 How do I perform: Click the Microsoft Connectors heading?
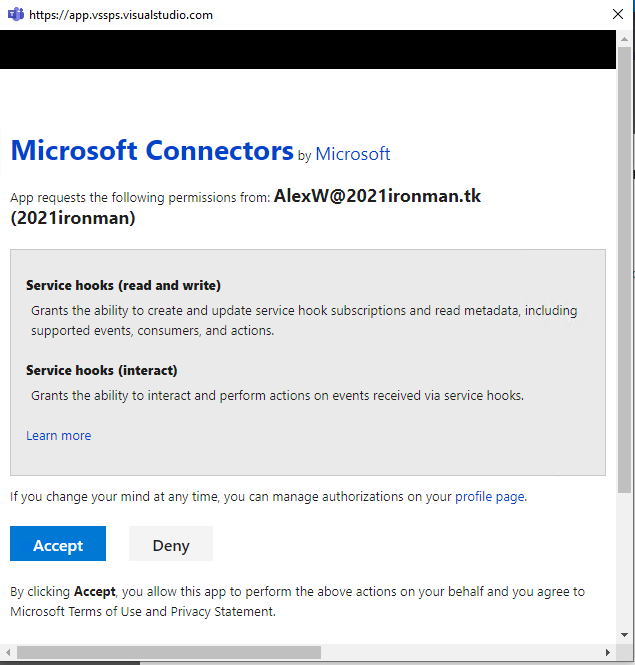[x=152, y=151]
